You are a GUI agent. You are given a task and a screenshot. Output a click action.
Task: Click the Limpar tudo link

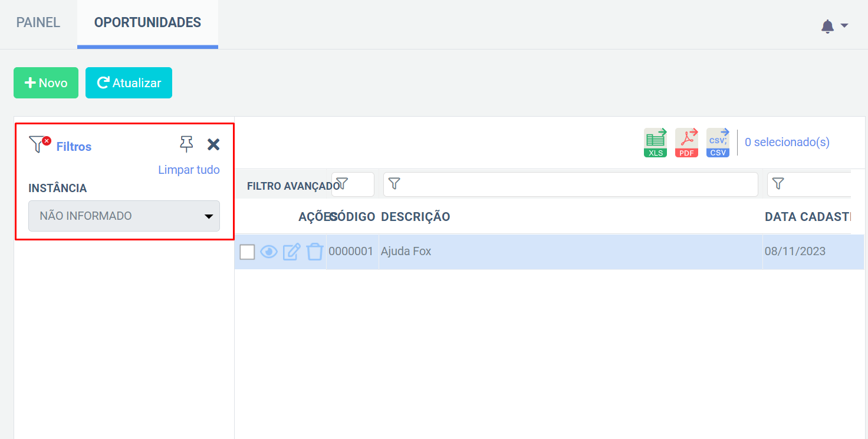pos(189,170)
